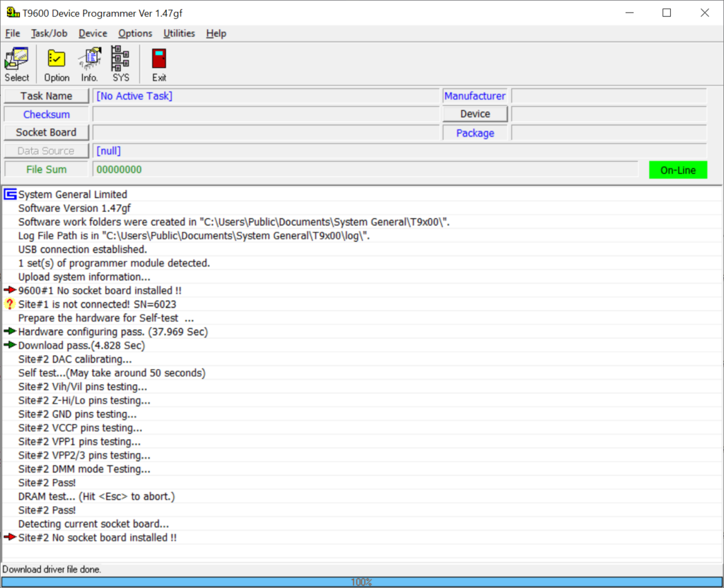Minimize the T9600 Device Programmer window
724x588 pixels.
(x=629, y=13)
